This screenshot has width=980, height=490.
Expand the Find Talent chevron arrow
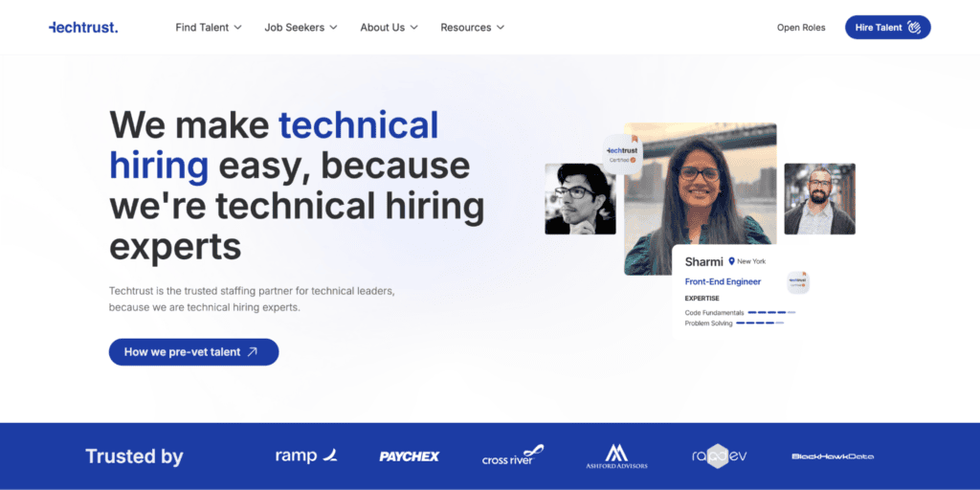click(x=237, y=28)
